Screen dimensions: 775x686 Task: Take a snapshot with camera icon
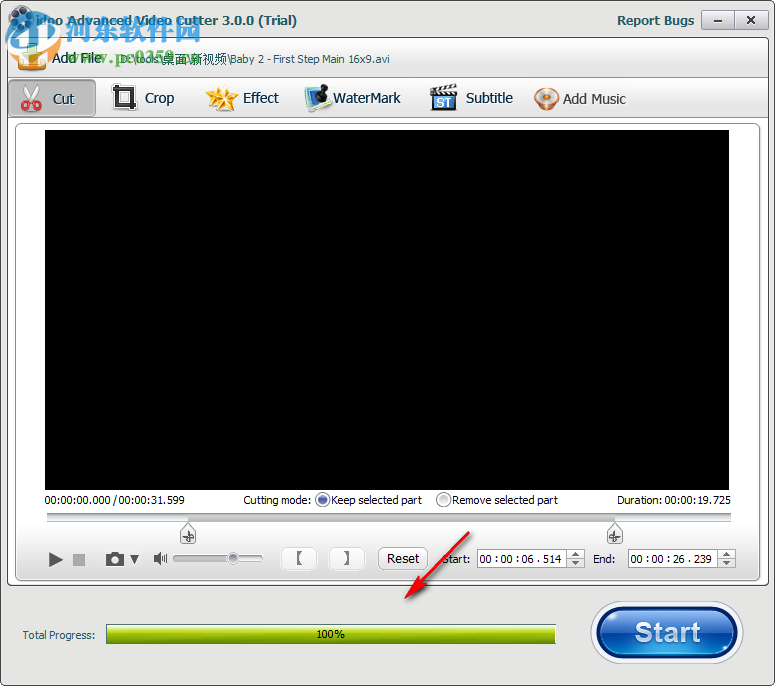point(115,559)
